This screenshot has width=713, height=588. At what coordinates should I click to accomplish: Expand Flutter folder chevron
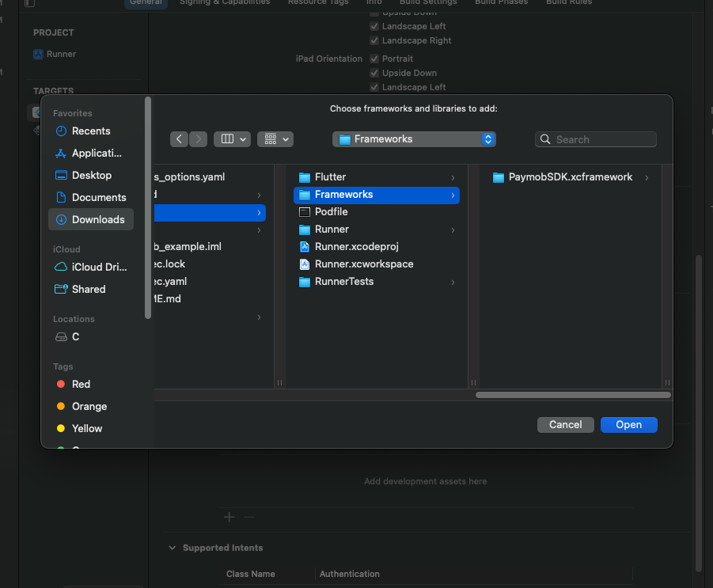click(453, 177)
